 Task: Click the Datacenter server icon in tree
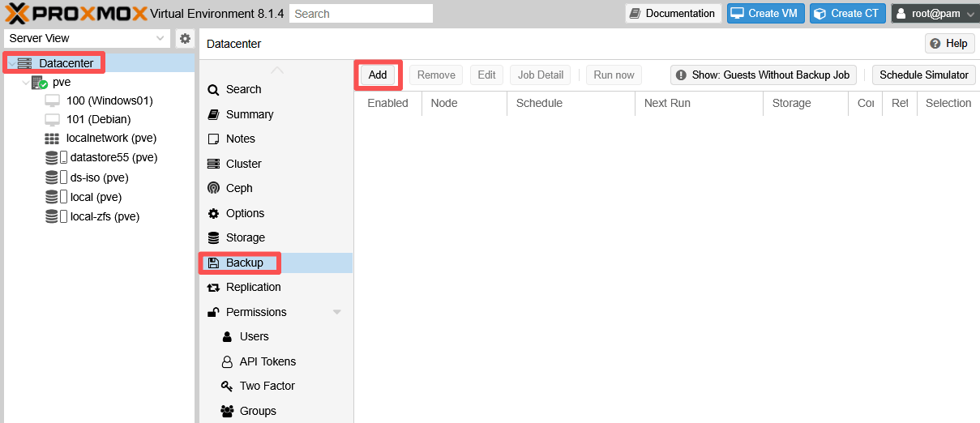point(24,63)
